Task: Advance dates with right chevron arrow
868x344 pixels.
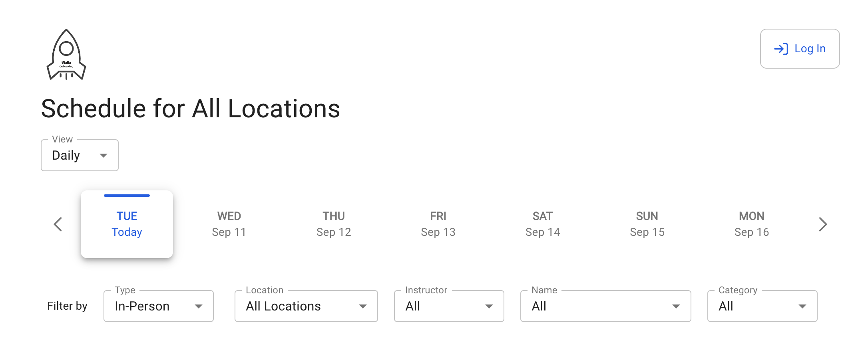Action: click(x=822, y=224)
